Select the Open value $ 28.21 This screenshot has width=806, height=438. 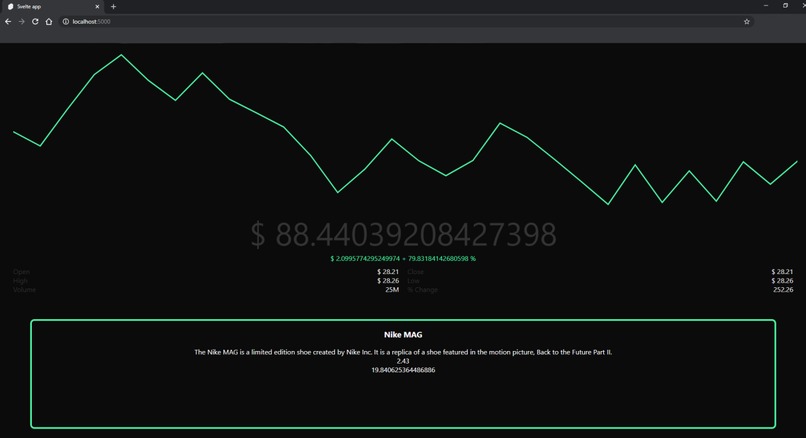click(x=388, y=272)
